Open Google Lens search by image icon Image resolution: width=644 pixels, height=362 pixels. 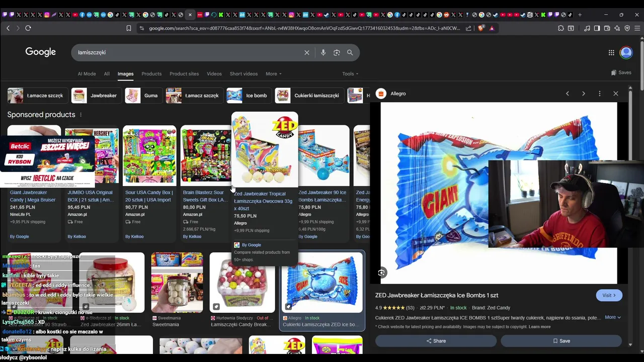click(x=337, y=52)
